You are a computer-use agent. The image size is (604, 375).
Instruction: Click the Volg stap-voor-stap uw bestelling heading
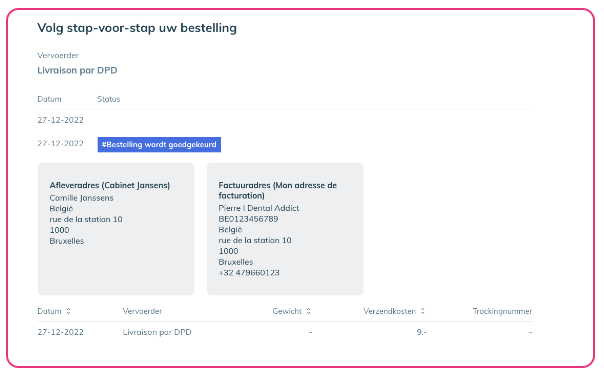[137, 28]
